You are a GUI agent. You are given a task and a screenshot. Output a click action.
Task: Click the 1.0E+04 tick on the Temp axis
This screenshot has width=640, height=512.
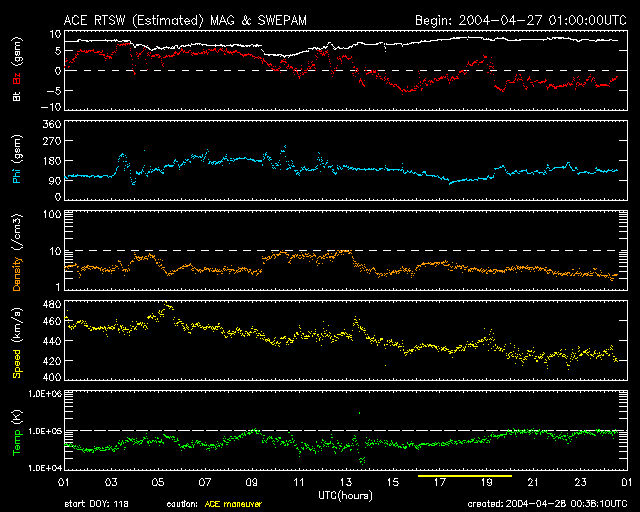(45, 468)
